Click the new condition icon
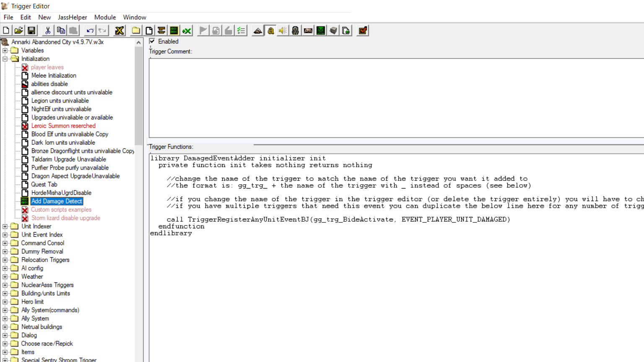644x362 pixels. 216,31
